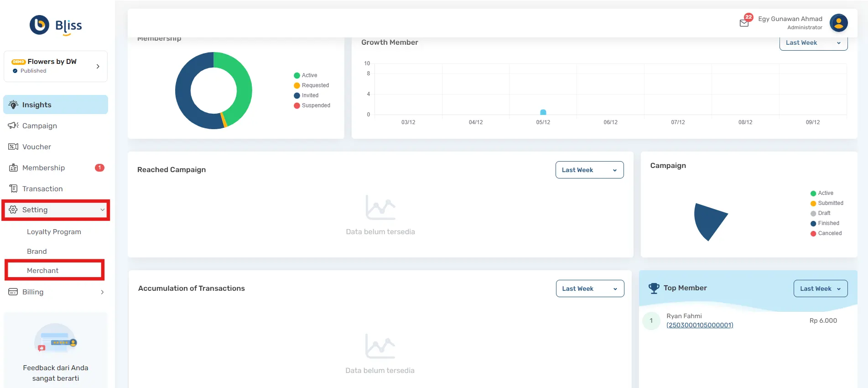Click the Transaction receipt icon
This screenshot has width=868, height=388.
click(13, 189)
